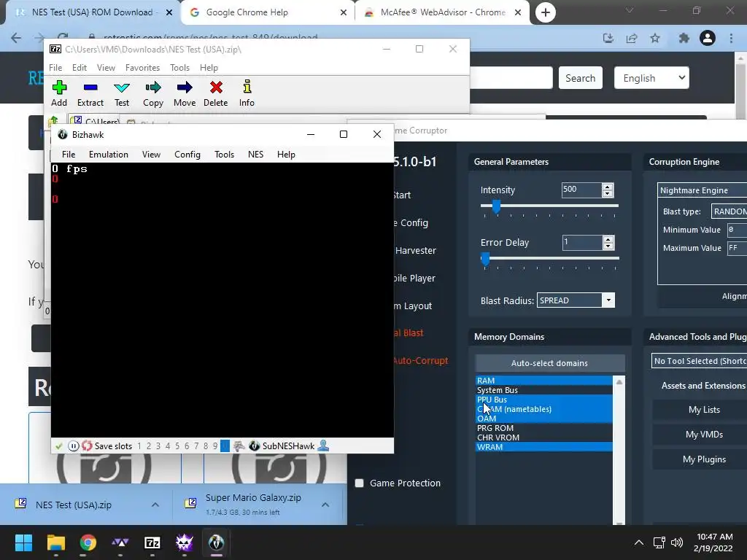Click the SubNESHawk core icon
This screenshot has width=747, height=560.
click(255, 446)
